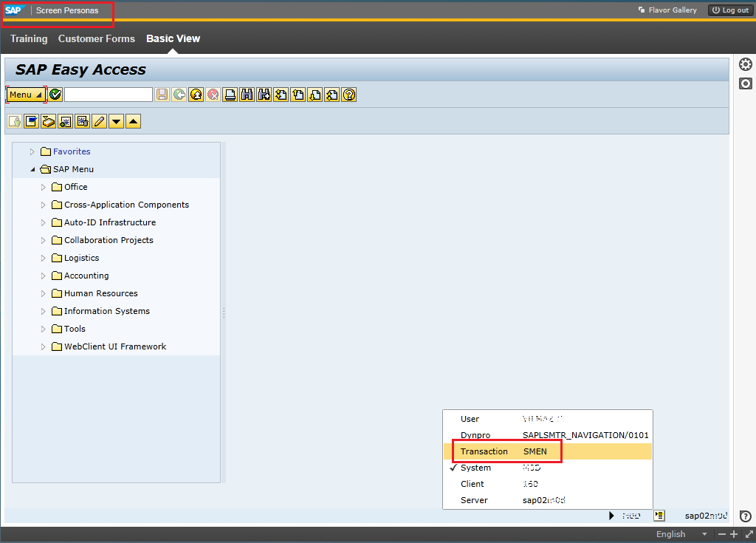756x543 pixels.
Task: Switch to the Training tab
Action: coord(29,38)
